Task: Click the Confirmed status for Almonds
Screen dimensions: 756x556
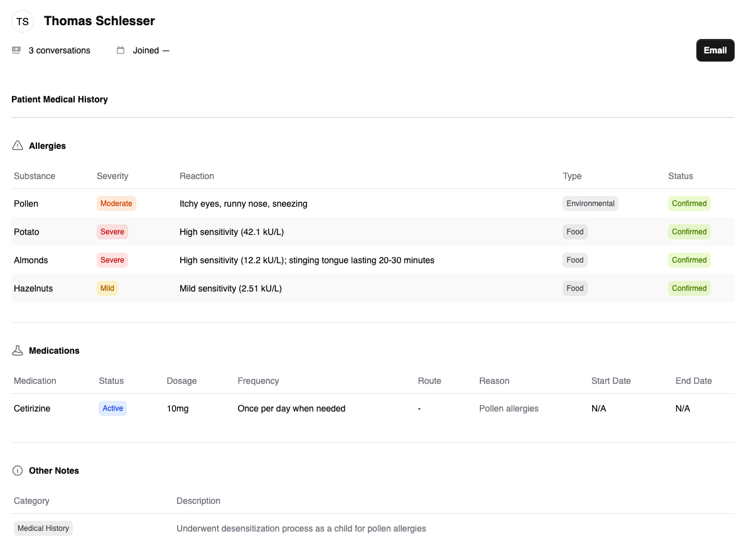Action: [689, 260]
